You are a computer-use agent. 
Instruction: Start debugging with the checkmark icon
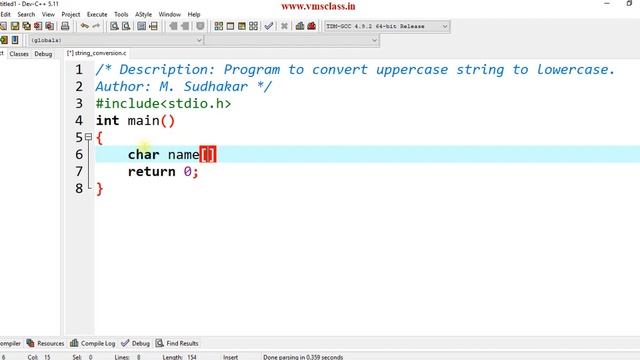point(269,26)
